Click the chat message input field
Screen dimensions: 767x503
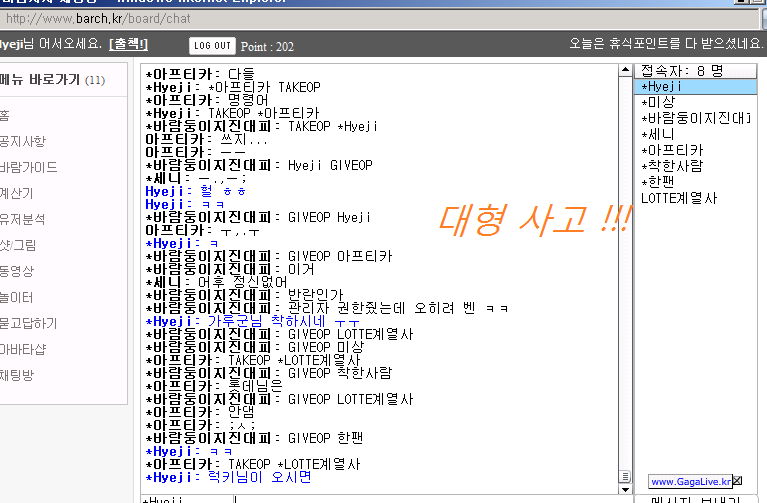[x=380, y=497]
